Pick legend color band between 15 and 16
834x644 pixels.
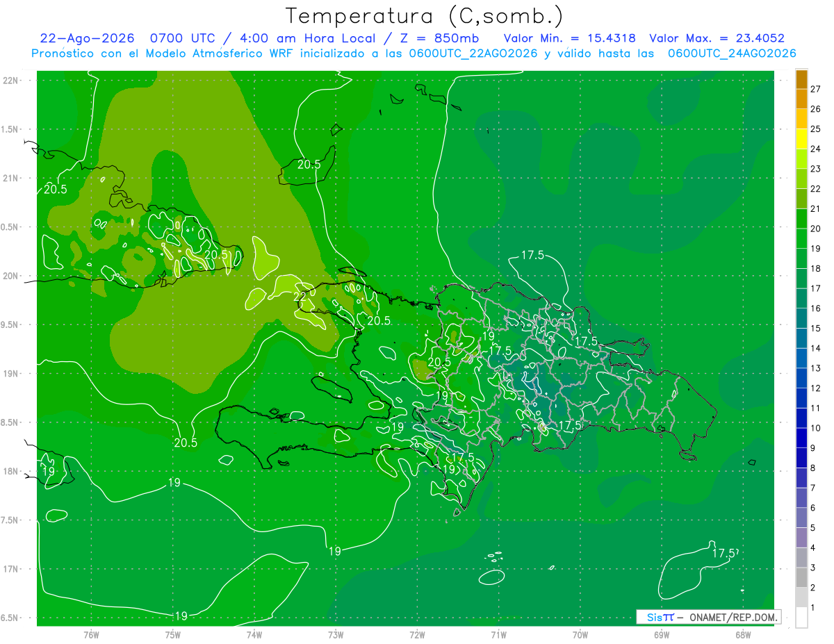802,318
